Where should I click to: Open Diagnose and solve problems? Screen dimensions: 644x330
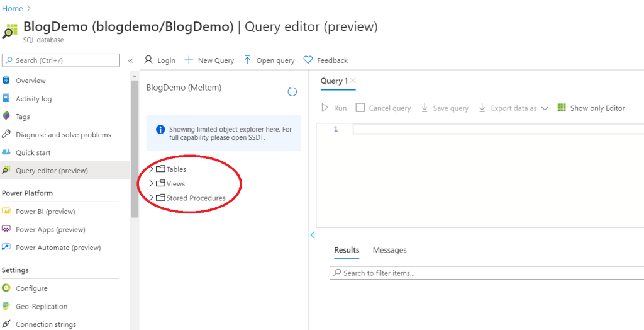pyautogui.click(x=63, y=135)
